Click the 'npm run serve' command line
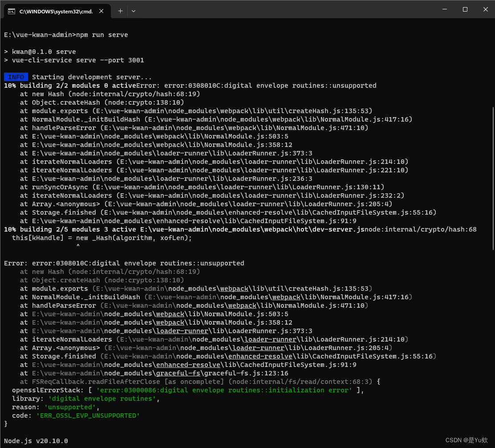 click(66, 35)
